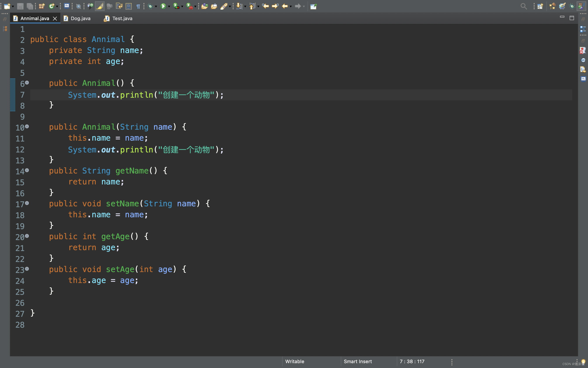Click the Open Console toolbar icon

(x=66, y=6)
